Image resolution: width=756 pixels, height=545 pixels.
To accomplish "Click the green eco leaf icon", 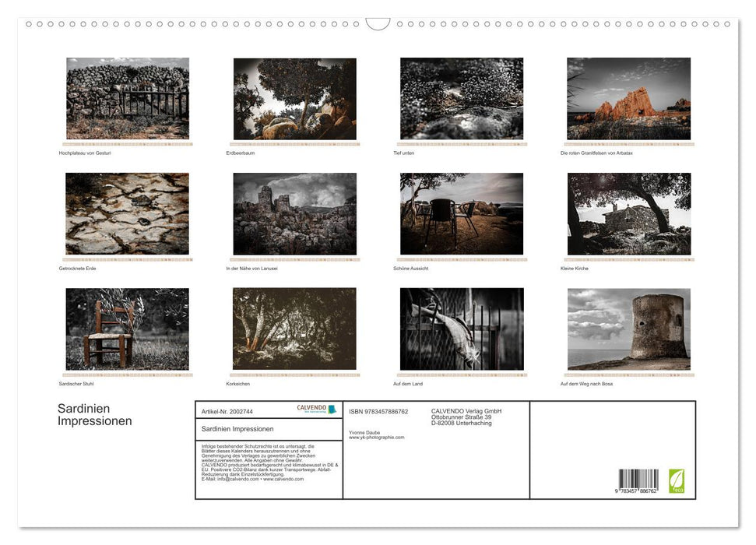I will click(x=677, y=480).
